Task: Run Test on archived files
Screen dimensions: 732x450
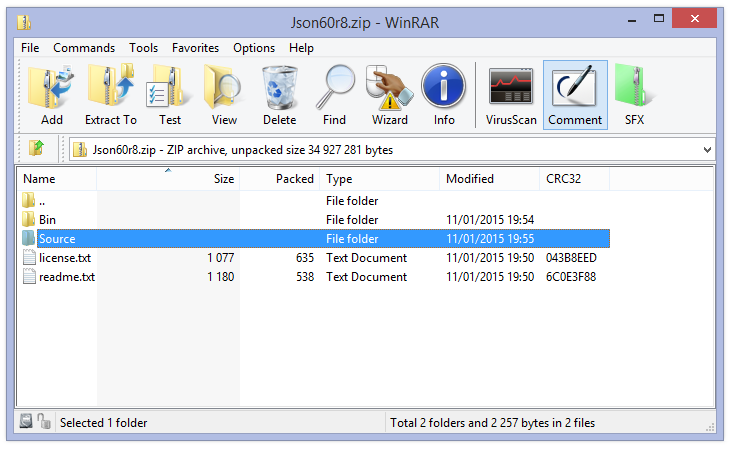Action: [x=169, y=87]
